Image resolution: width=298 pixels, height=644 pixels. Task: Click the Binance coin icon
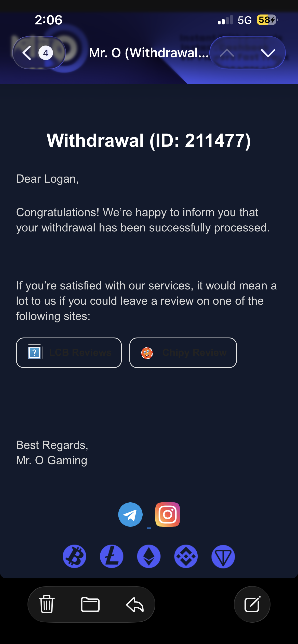[x=186, y=556]
